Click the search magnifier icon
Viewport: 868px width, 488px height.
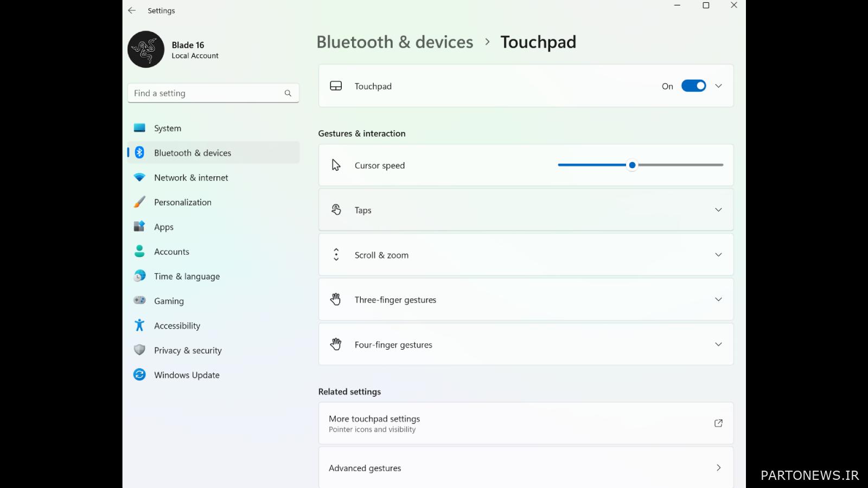[288, 93]
